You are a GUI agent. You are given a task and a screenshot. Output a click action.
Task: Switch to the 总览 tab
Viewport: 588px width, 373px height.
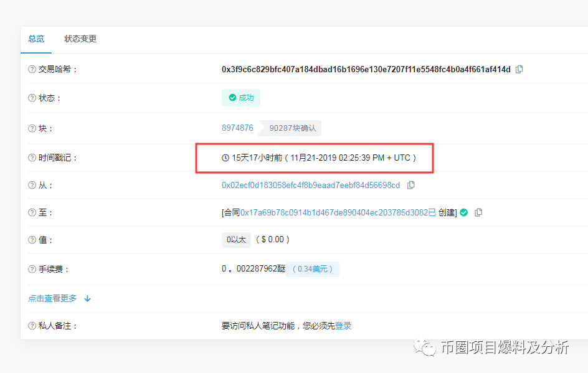[x=36, y=39]
